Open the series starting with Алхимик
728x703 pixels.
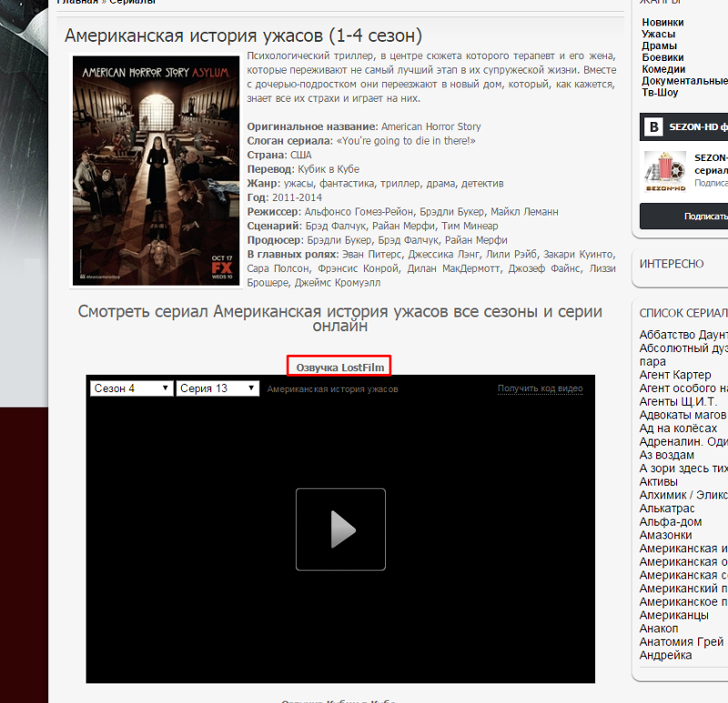(683, 495)
